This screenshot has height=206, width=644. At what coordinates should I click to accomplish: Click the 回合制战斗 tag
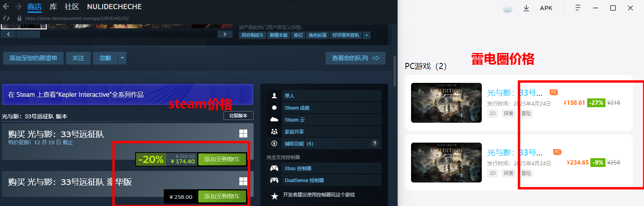(x=252, y=35)
